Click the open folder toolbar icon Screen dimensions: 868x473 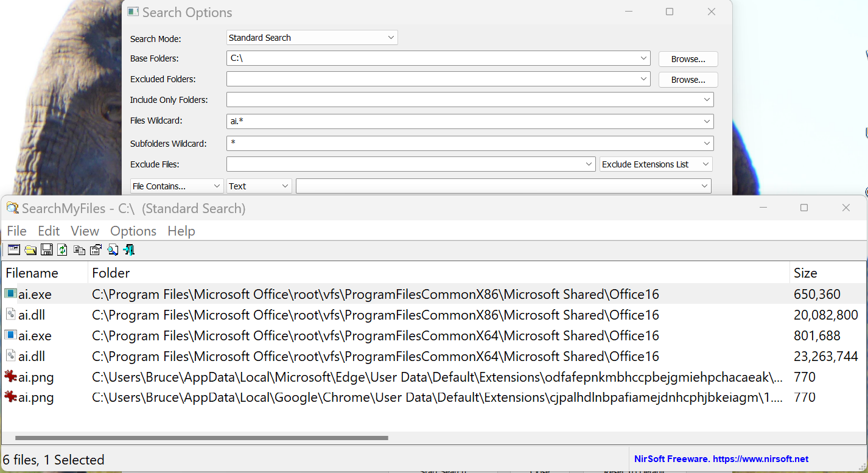(30, 250)
